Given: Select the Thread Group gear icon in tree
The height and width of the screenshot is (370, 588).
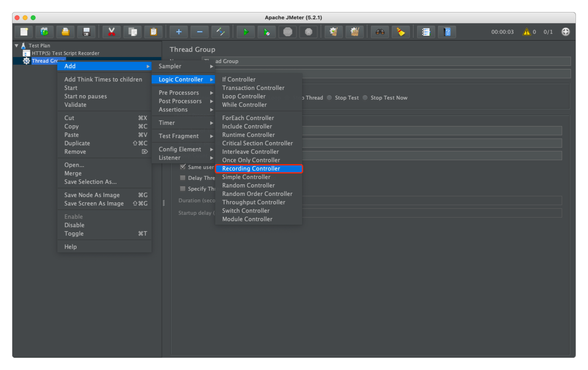Looking at the screenshot, I should pyautogui.click(x=27, y=61).
